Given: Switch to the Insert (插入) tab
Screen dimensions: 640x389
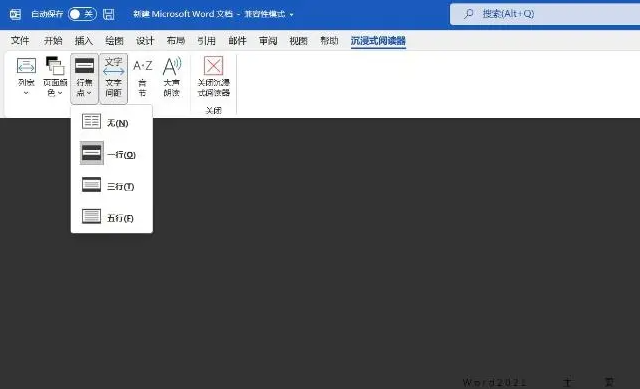Looking at the screenshot, I should click(x=84, y=40).
